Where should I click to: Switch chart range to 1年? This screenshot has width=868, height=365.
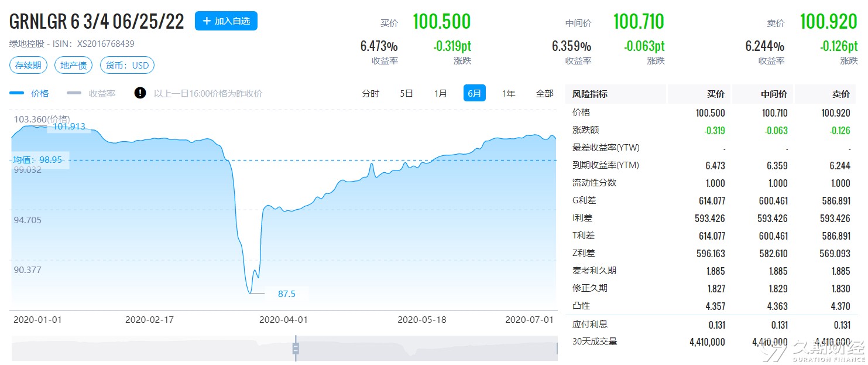coord(509,93)
